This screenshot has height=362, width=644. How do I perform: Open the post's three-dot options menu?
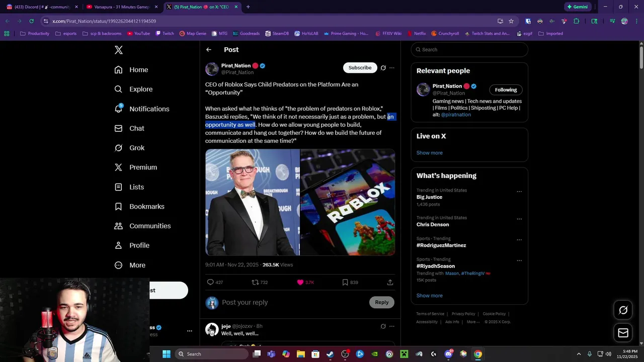click(392, 68)
